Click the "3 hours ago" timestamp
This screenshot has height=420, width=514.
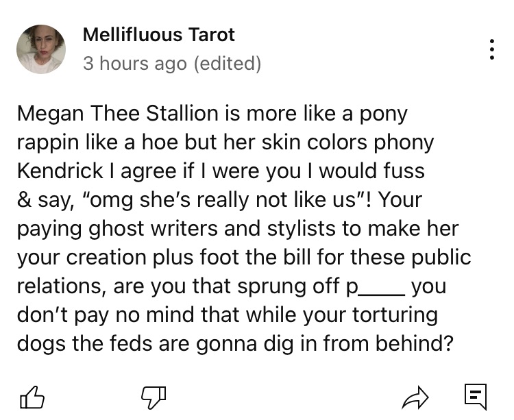(134, 64)
